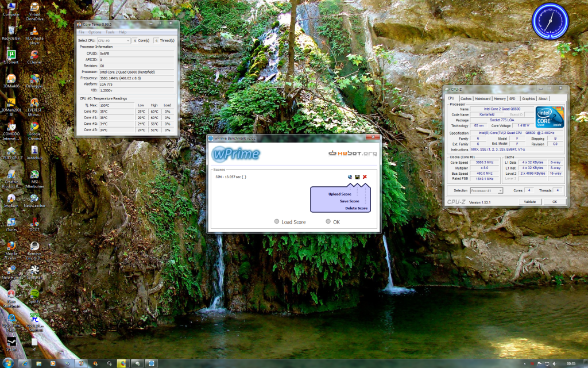The width and height of the screenshot is (588, 368).
Task: Select the OK radio button in wPrime
Action: point(328,221)
